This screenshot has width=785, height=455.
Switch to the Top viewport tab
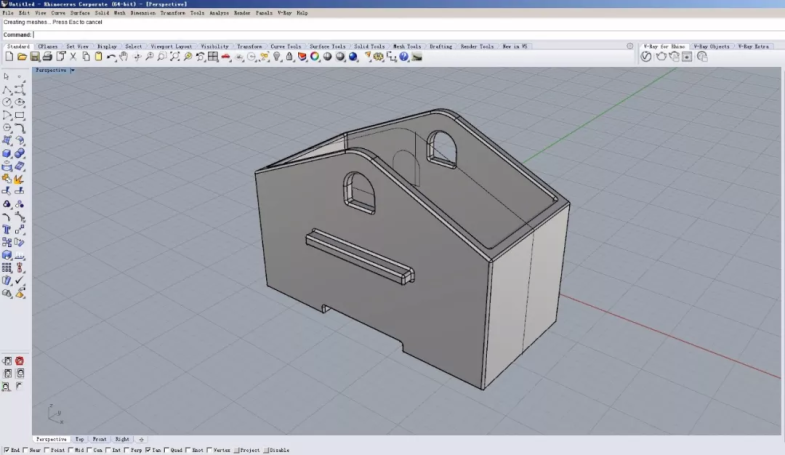click(80, 439)
